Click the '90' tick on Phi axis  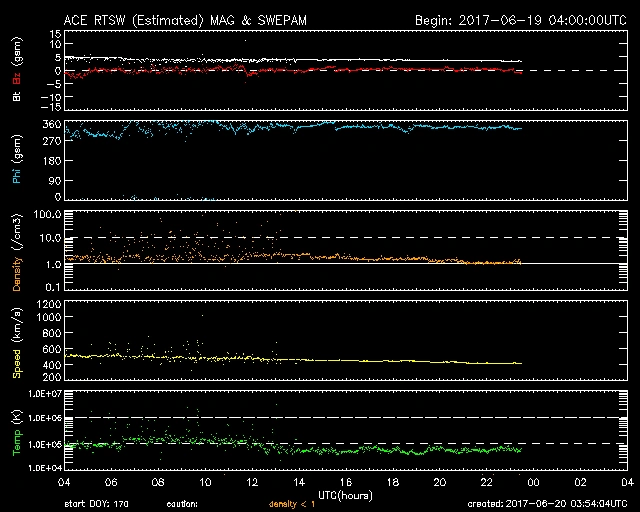[x=55, y=180]
